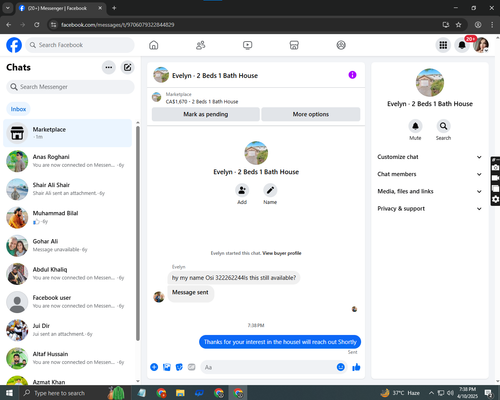Open the taskbar notification center icon
This screenshot has width=500, height=400.
point(489,393)
